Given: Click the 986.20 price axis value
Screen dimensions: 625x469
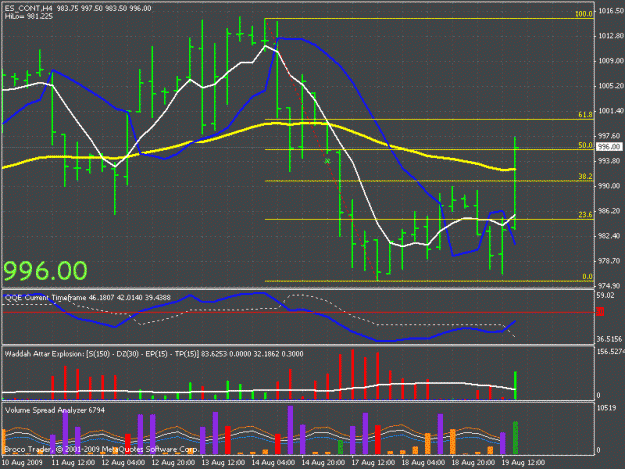Looking at the screenshot, I should [609, 211].
